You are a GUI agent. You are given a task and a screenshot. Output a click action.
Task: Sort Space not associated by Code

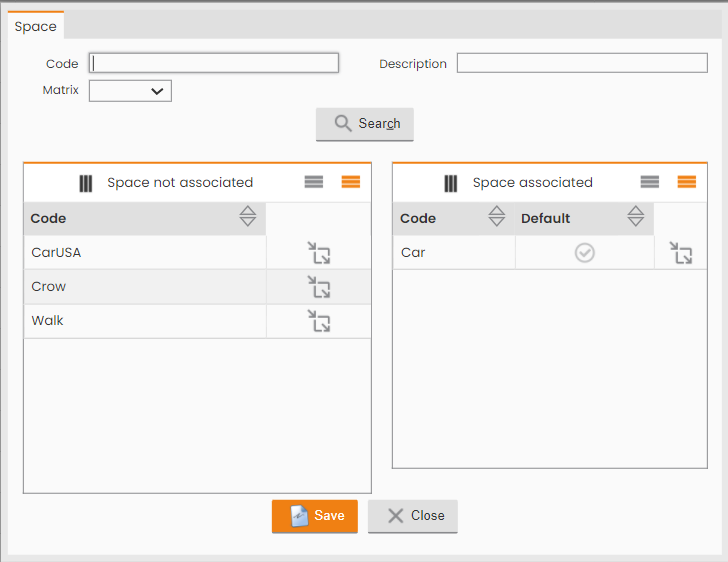pyautogui.click(x=247, y=216)
